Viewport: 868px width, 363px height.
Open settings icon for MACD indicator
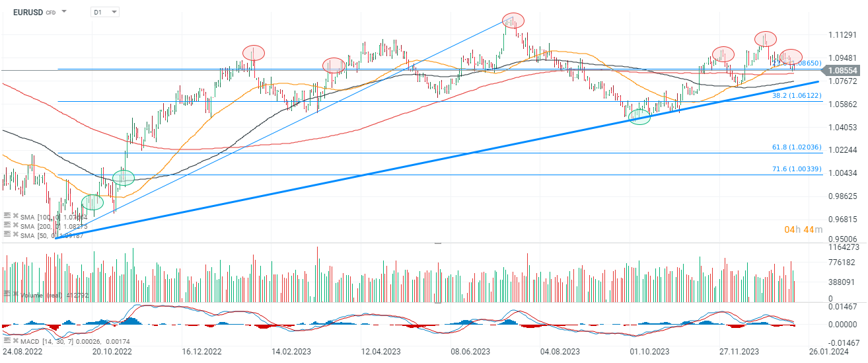(7, 340)
